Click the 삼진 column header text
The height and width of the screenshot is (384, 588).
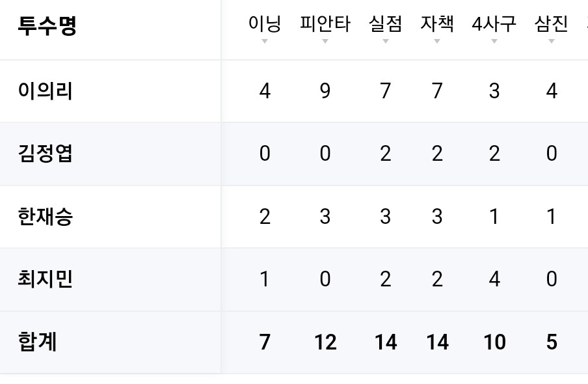[x=552, y=23]
